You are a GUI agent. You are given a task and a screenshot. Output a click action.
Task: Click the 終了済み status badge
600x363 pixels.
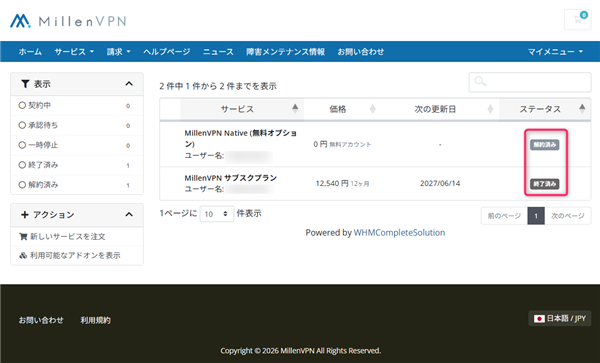(x=545, y=184)
